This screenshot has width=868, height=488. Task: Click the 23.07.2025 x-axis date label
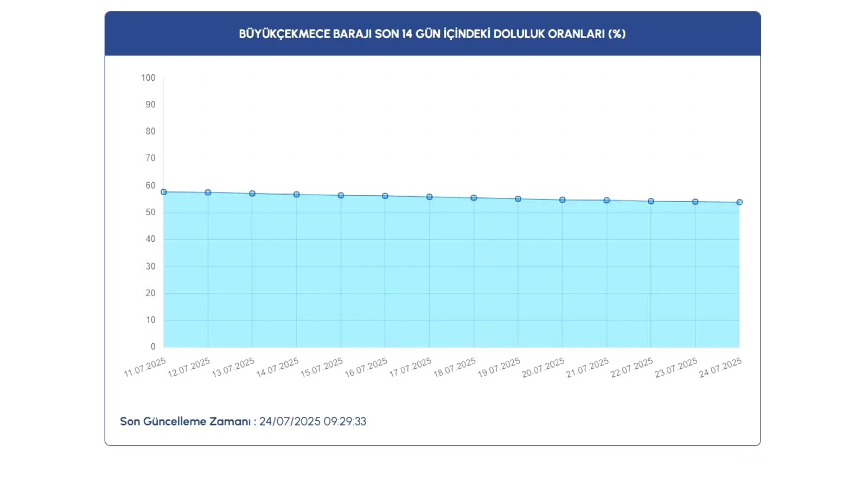pyautogui.click(x=676, y=368)
